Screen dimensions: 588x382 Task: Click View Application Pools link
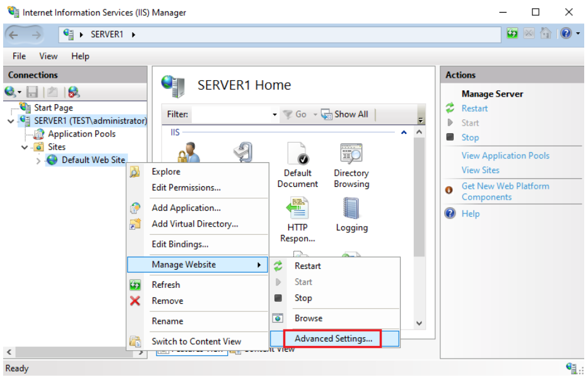(x=505, y=155)
